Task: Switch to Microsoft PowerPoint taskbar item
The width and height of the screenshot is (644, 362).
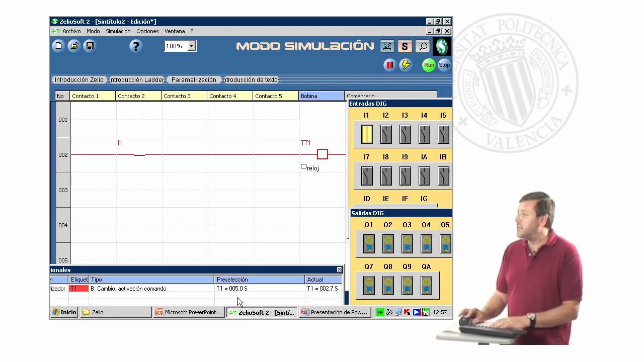Action: [189, 312]
